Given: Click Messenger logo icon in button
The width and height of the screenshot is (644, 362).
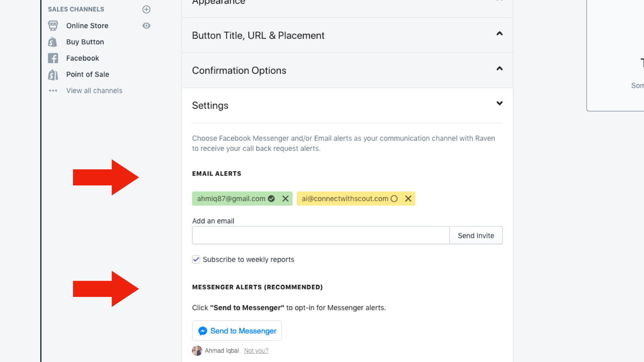Looking at the screenshot, I should (203, 331).
